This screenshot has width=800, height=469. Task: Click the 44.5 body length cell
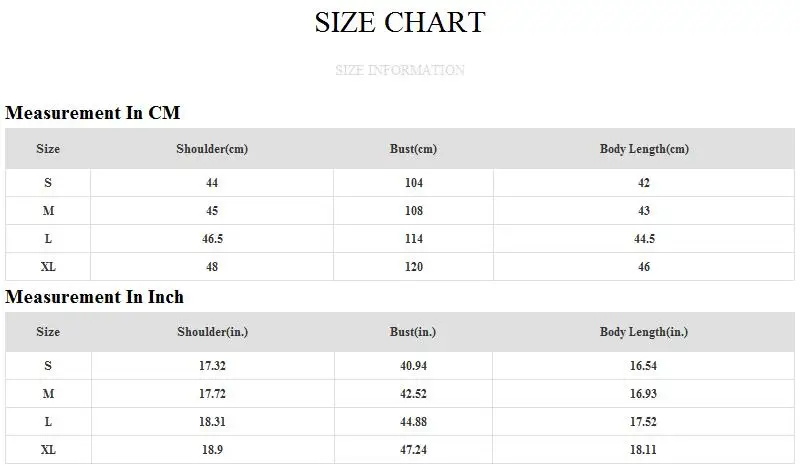click(644, 239)
